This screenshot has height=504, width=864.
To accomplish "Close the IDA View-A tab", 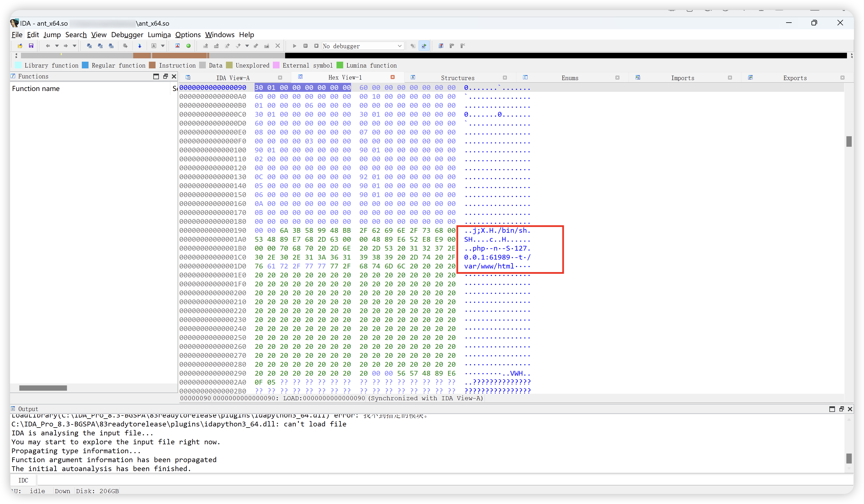I will (280, 78).
